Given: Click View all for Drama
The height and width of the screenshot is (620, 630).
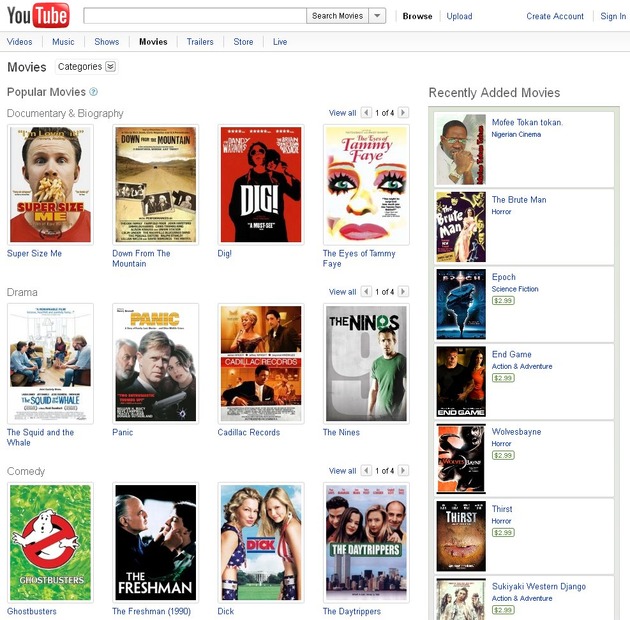Looking at the screenshot, I should point(342,292).
